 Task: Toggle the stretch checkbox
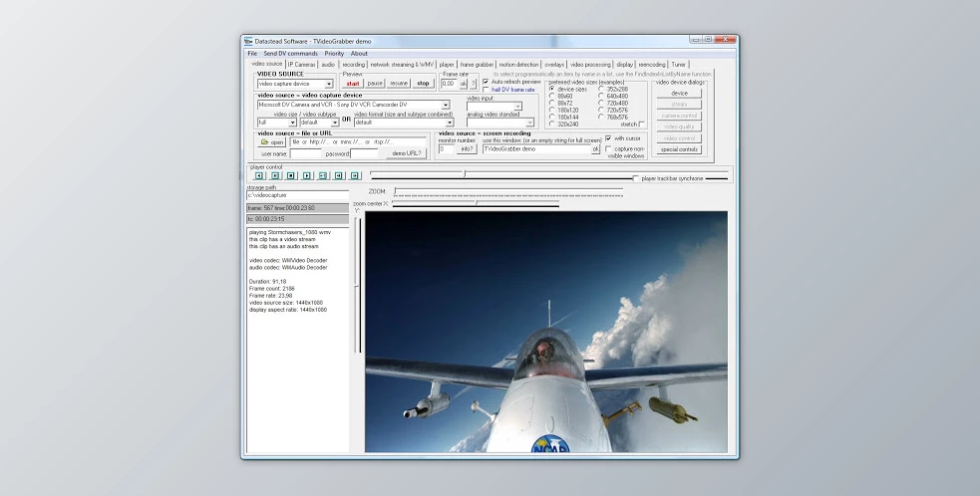(642, 124)
